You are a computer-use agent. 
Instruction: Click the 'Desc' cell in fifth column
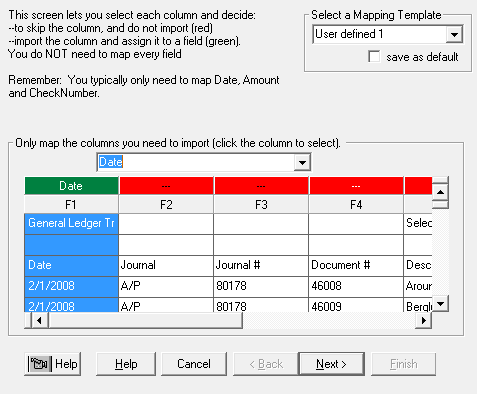tap(418, 266)
